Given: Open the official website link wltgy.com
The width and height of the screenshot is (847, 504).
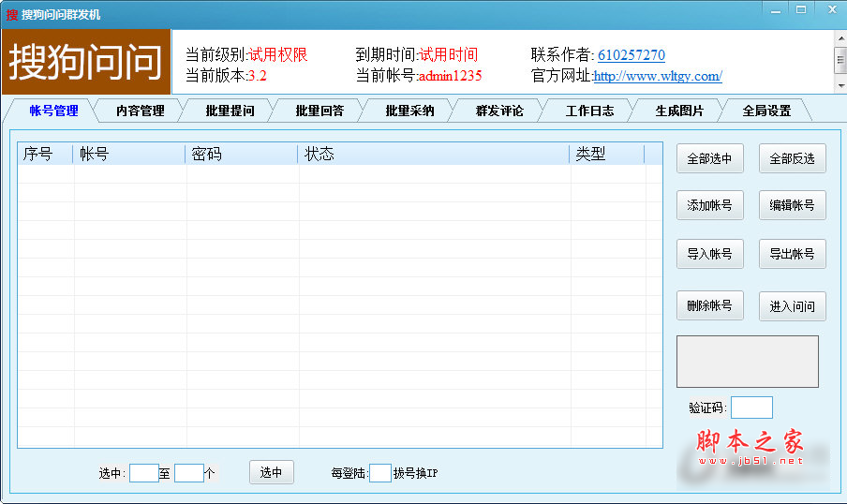Looking at the screenshot, I should 658,76.
